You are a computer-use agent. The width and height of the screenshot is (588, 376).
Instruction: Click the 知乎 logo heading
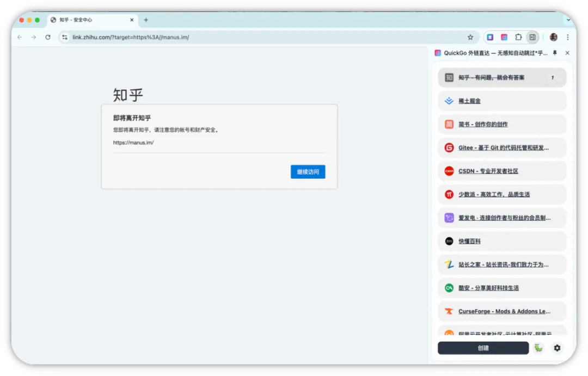[128, 95]
